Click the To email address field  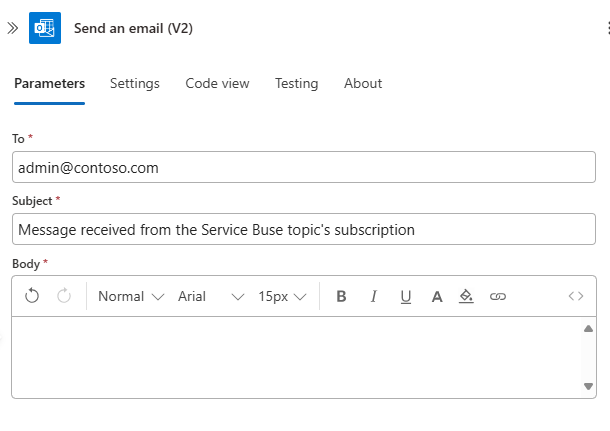point(303,168)
